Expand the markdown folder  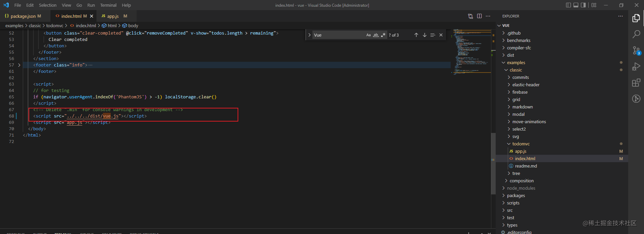click(562, 107)
